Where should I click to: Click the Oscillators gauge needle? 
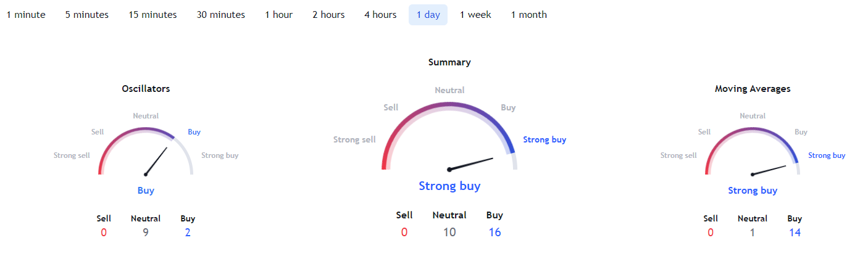pyautogui.click(x=156, y=161)
